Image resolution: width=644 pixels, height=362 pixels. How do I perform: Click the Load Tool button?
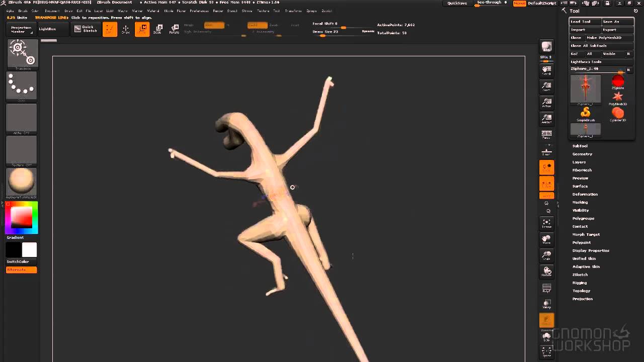[x=585, y=22]
